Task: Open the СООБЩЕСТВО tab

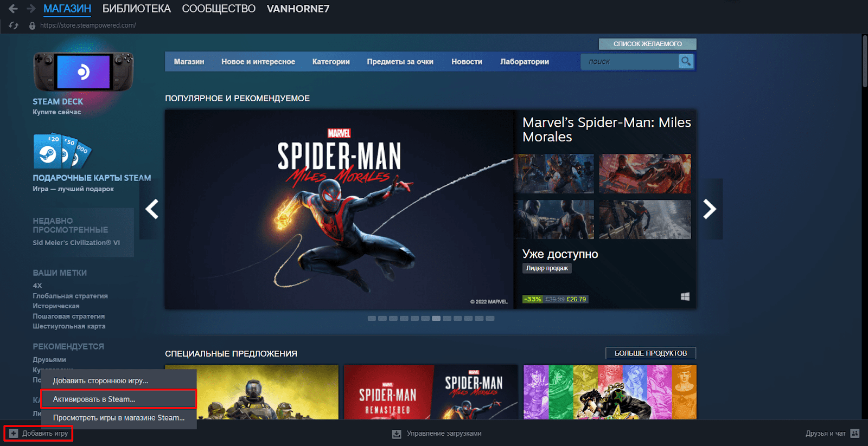Action: [219, 9]
